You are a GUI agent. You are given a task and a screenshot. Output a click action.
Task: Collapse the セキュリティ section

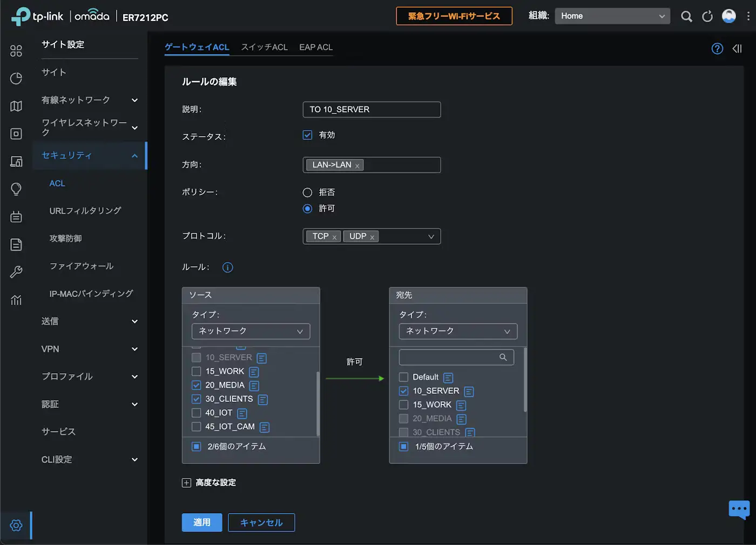coord(90,156)
